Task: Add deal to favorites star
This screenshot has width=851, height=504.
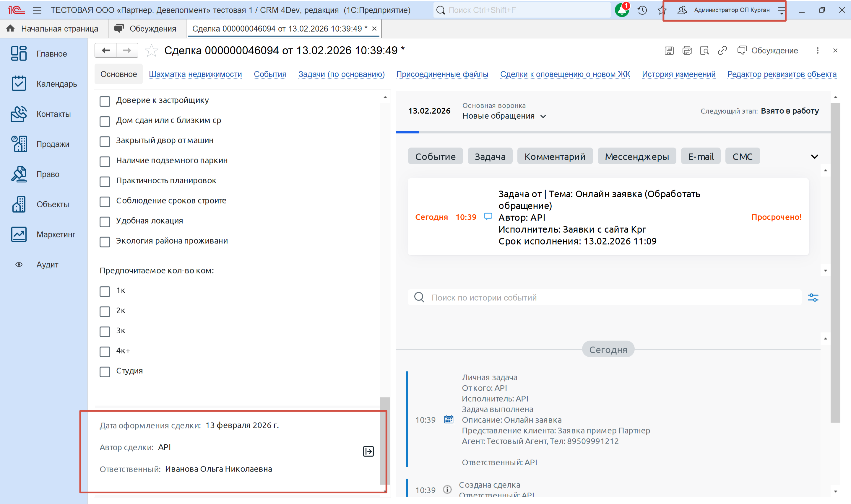Action: pyautogui.click(x=151, y=50)
